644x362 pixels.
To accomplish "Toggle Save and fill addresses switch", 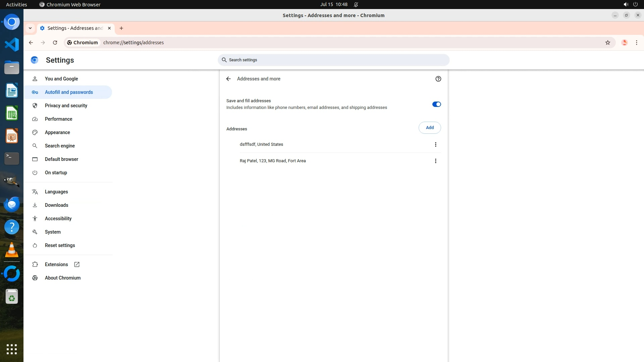I will coord(436,104).
